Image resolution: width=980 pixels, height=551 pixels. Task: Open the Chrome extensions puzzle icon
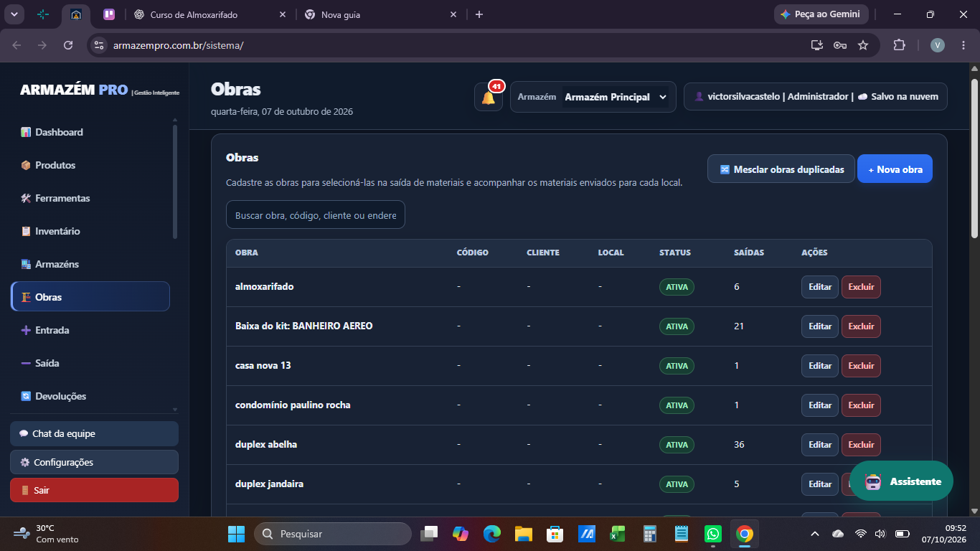899,45
